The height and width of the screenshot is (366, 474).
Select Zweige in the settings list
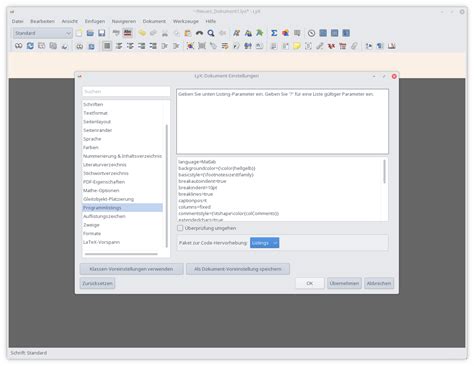122,225
